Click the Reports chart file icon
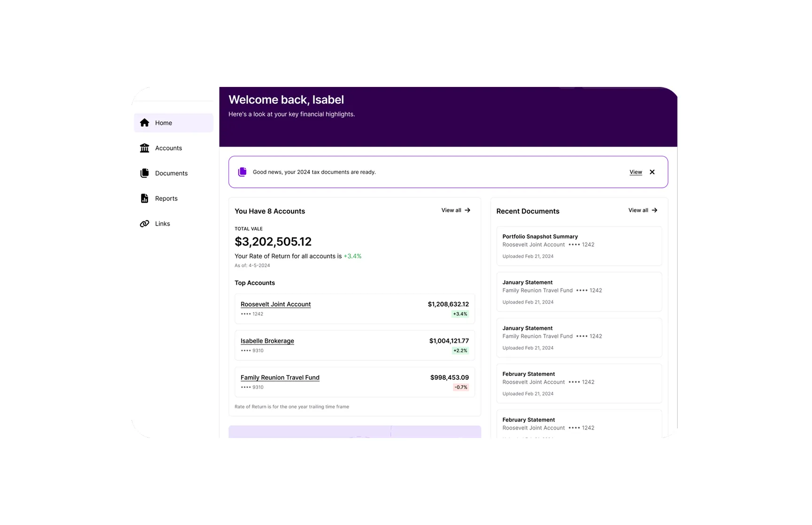812x525 pixels. (144, 198)
